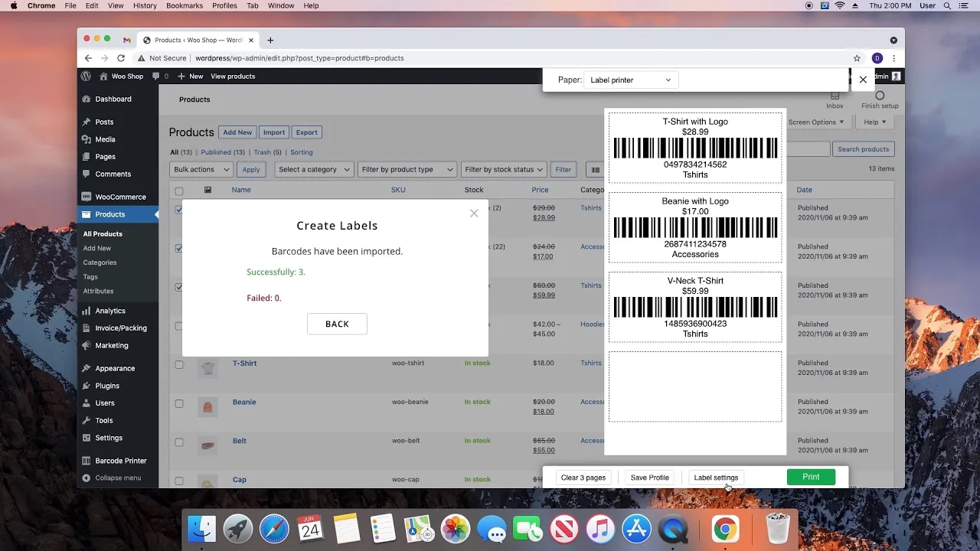Open the Bookmarks menu in menu bar
980x551 pixels.
click(185, 5)
